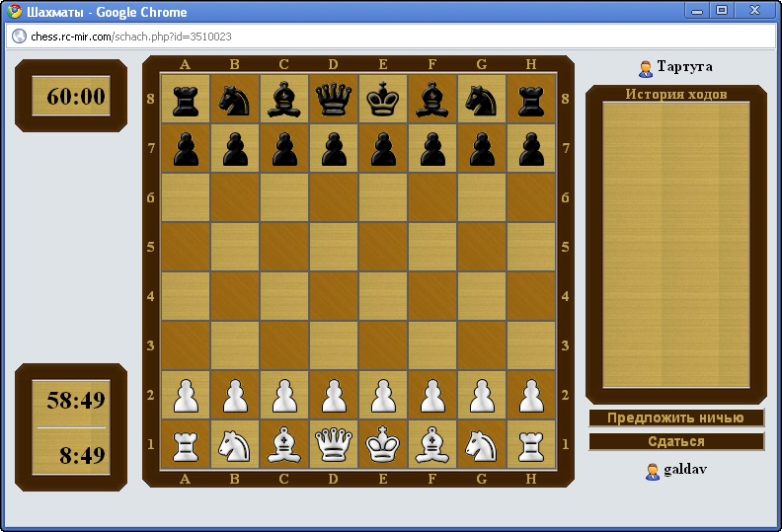Click the empty D5 square

pyautogui.click(x=334, y=247)
